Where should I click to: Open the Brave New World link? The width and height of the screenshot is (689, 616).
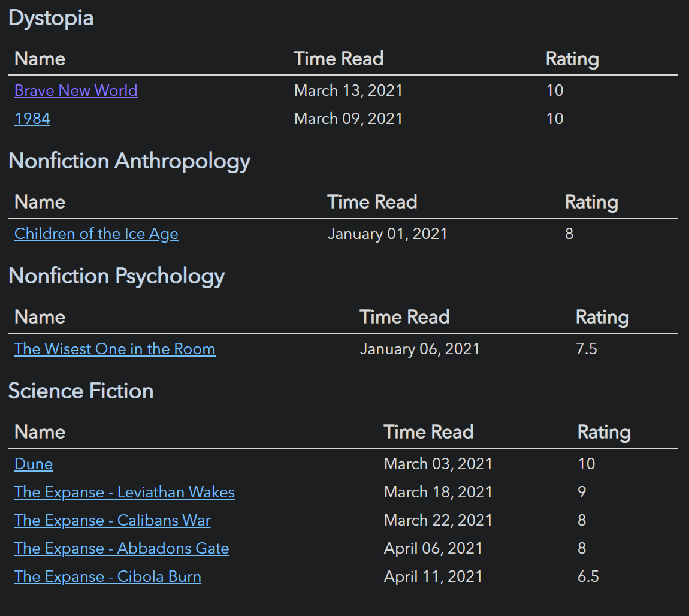coord(75,90)
